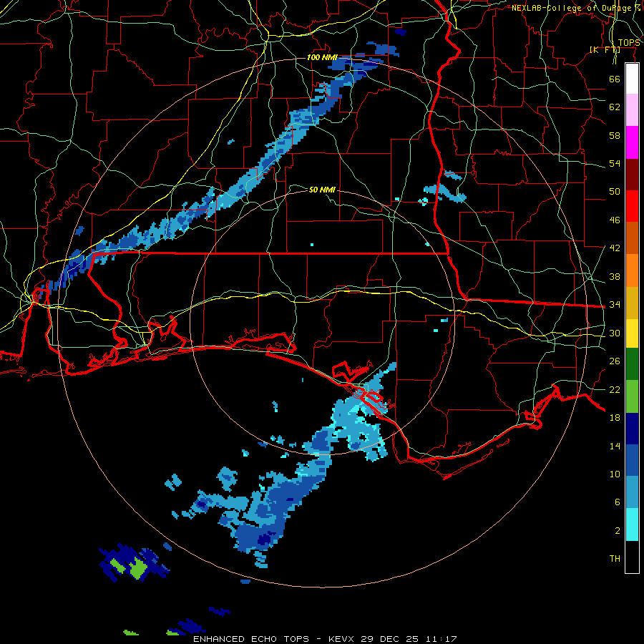Click the '30' legend value
This screenshot has width=644, height=644.
pos(615,333)
